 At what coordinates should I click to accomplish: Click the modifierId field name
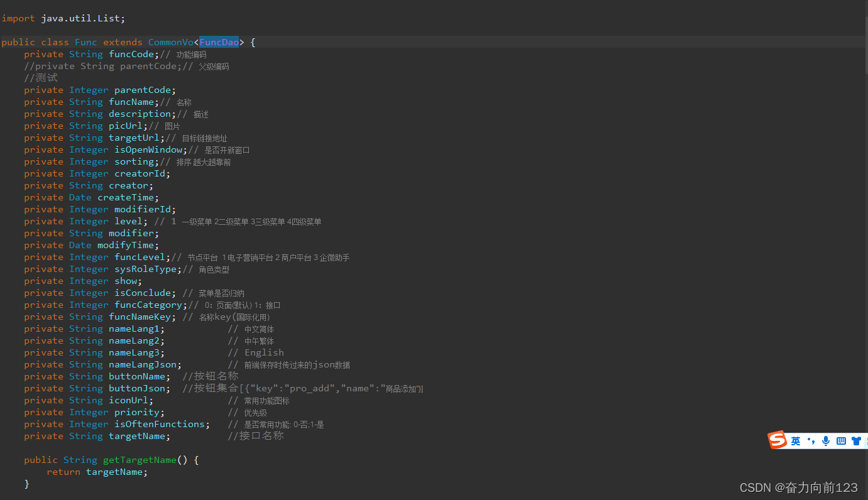(x=143, y=209)
